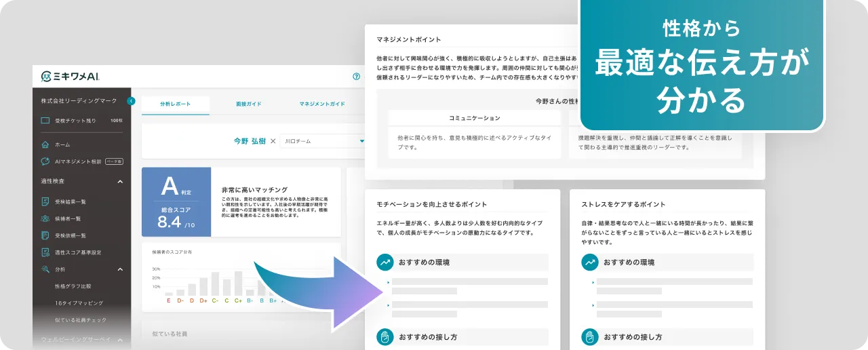
Task: Click the 候補者一覧 people icon
Action: (45, 218)
